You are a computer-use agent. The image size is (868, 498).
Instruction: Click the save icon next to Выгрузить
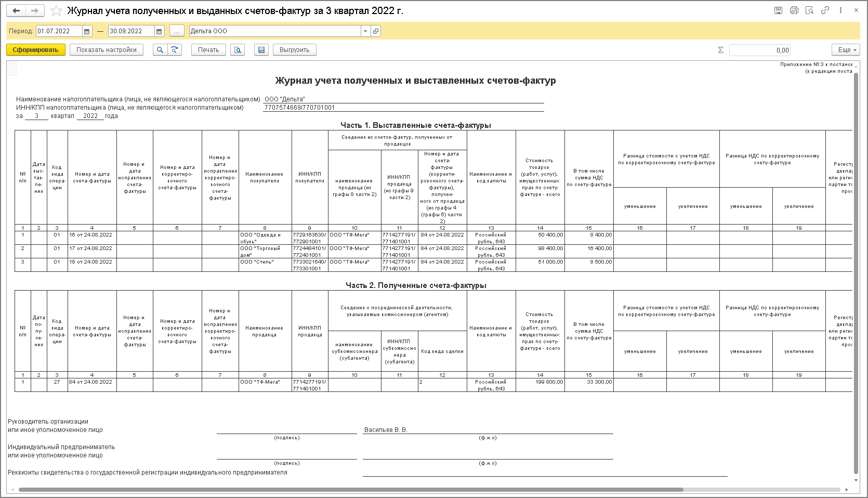(261, 50)
